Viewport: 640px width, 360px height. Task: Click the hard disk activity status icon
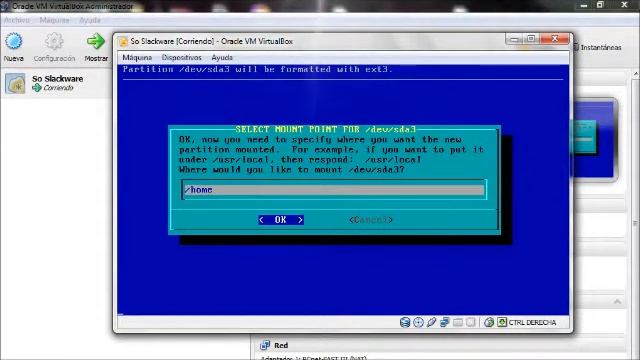pyautogui.click(x=405, y=322)
